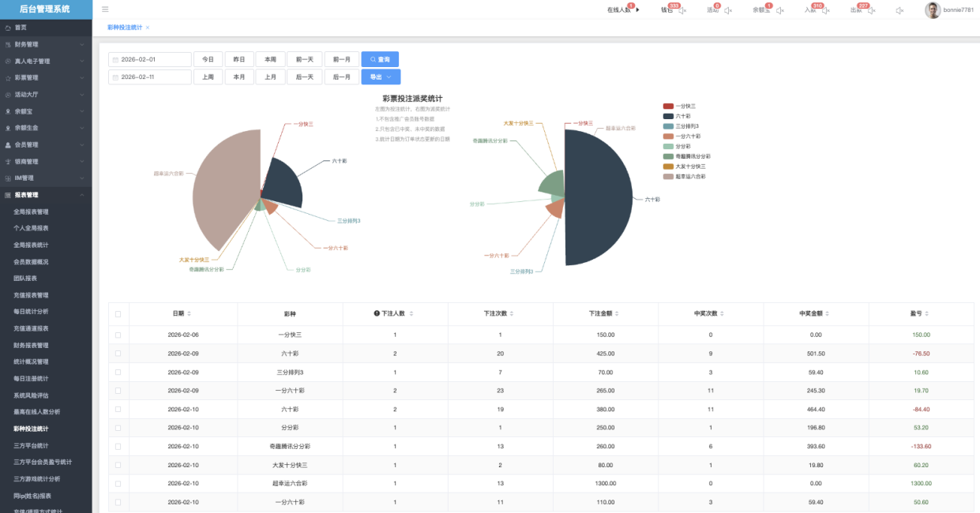980x513 pixels.
Task: Click the info icon beside 下注人数
Action: coord(377,313)
